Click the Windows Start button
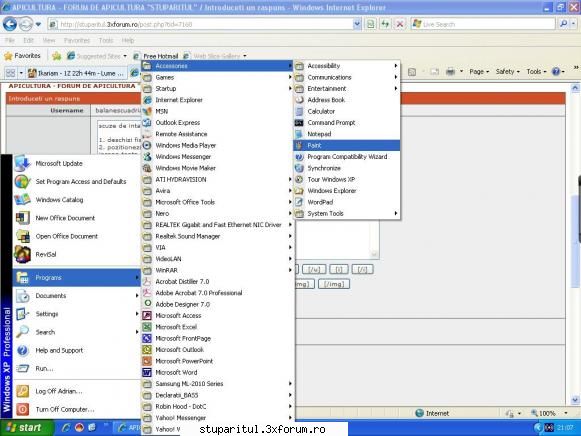Image resolution: width=581 pixels, height=436 pixels. (x=26, y=427)
